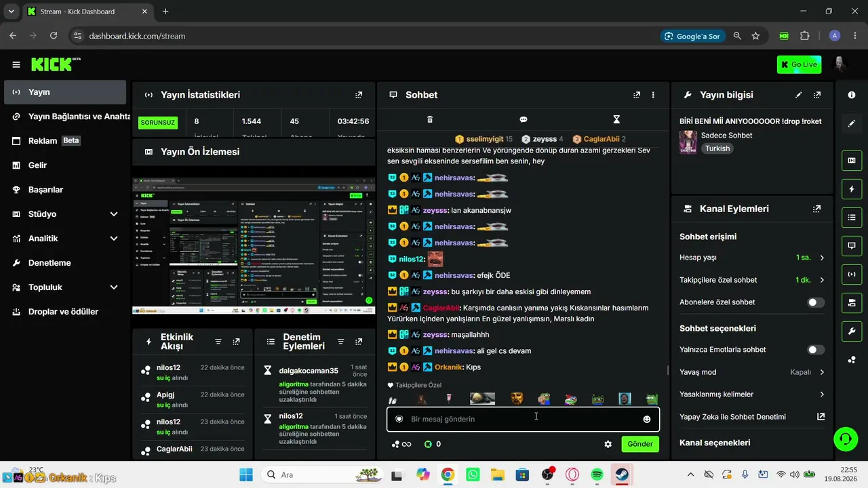
Task: Filter the Denetim Eylemleri list
Action: (x=340, y=342)
